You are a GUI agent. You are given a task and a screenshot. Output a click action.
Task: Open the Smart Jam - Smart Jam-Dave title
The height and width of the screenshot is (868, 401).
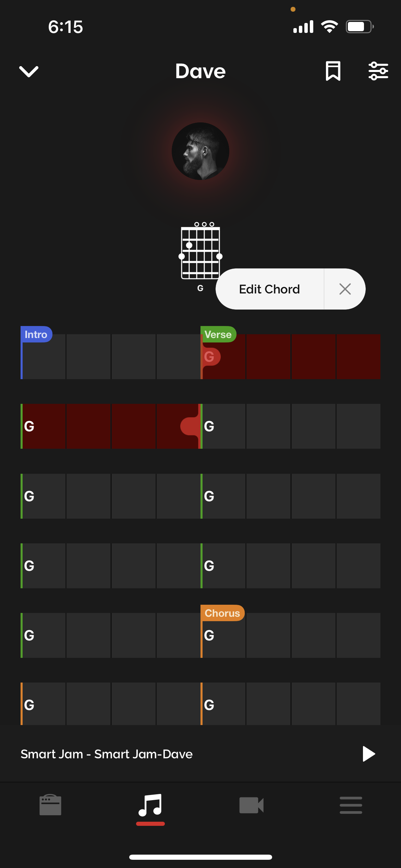tap(107, 754)
